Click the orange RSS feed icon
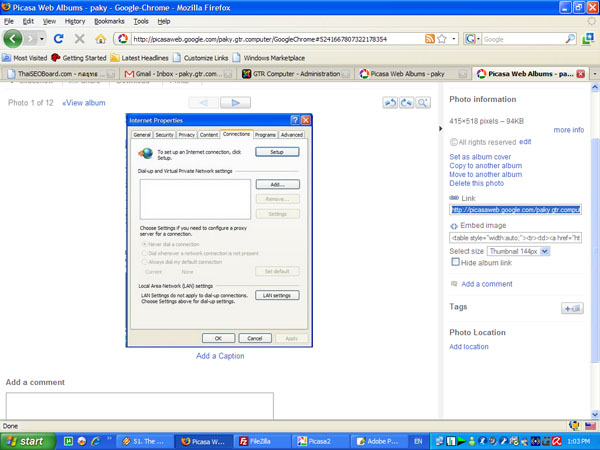600x450 pixels. pos(430,39)
